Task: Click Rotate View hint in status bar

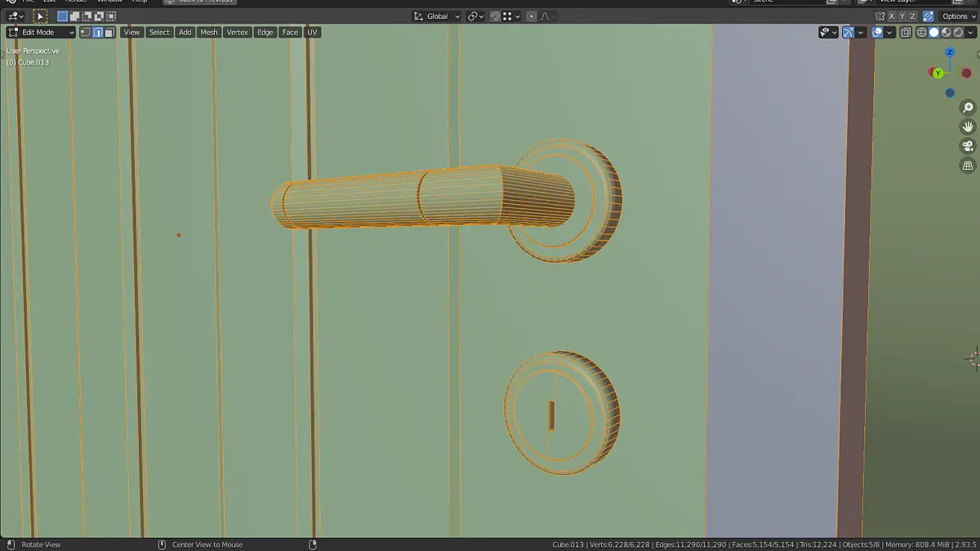Action: coord(41,544)
